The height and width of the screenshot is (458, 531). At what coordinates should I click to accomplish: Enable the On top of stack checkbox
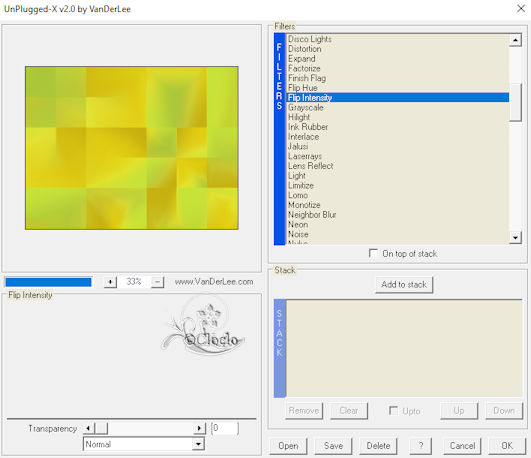(373, 253)
